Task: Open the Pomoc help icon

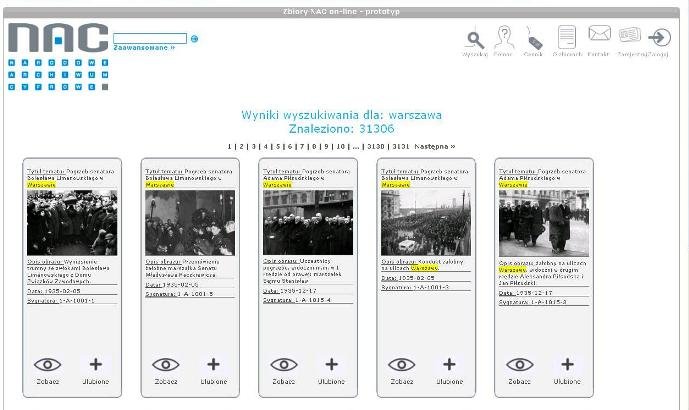Action: (505, 39)
